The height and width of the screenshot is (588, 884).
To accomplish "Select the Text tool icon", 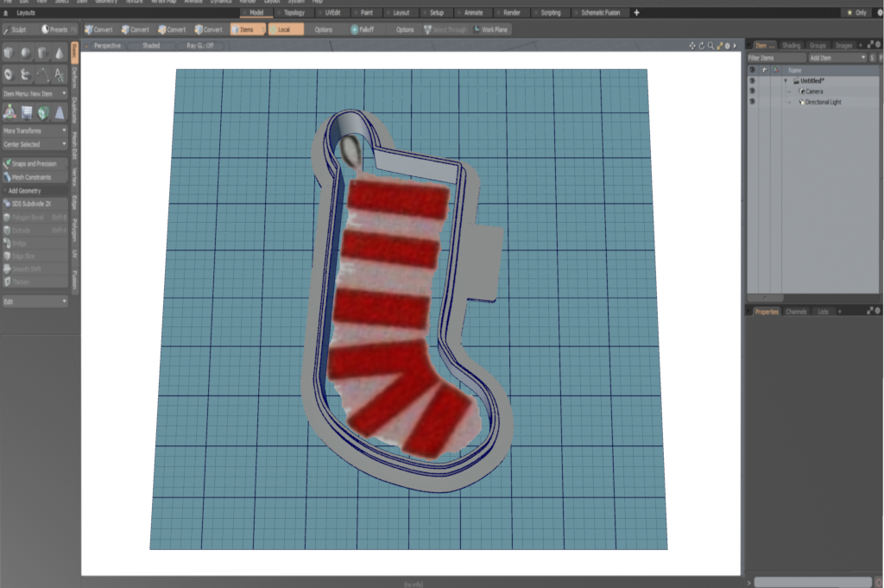I will click(59, 75).
